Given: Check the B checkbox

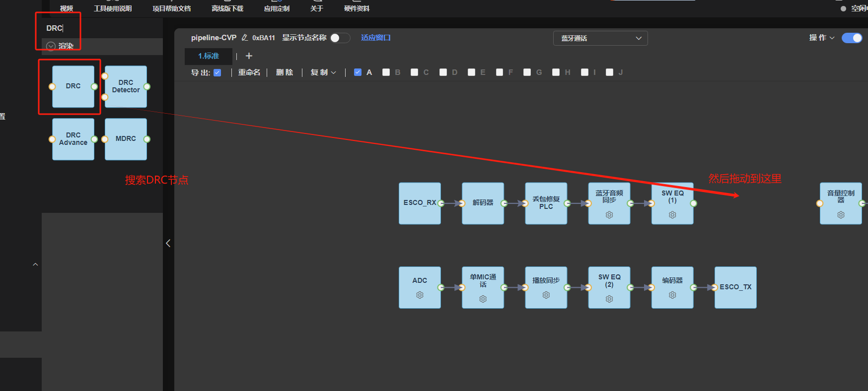Looking at the screenshot, I should click(386, 72).
